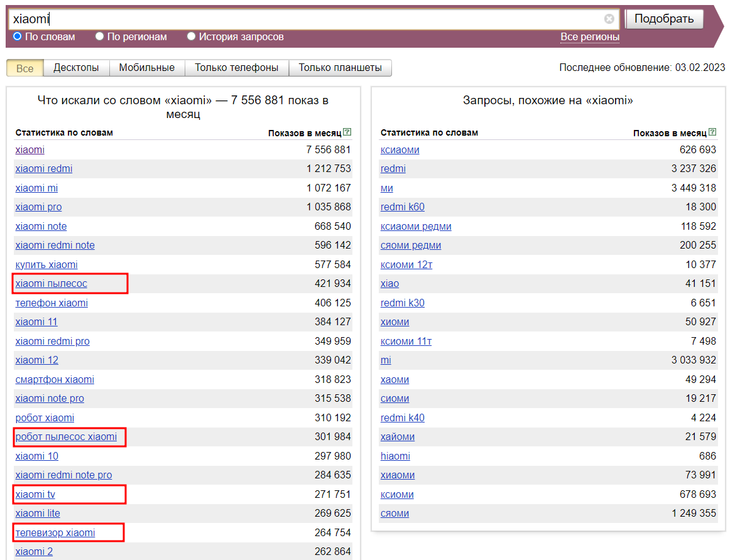Open the 'xiaomi пылесос' keyword link
Viewport: 740px width, 560px height.
51,284
